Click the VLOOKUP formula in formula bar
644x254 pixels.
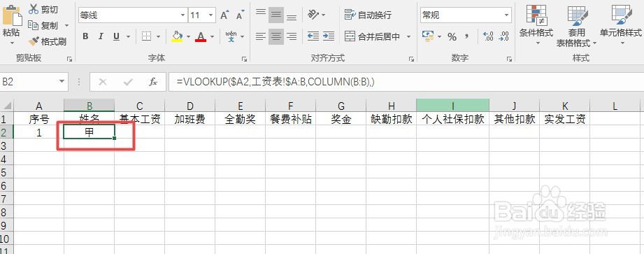pos(276,82)
